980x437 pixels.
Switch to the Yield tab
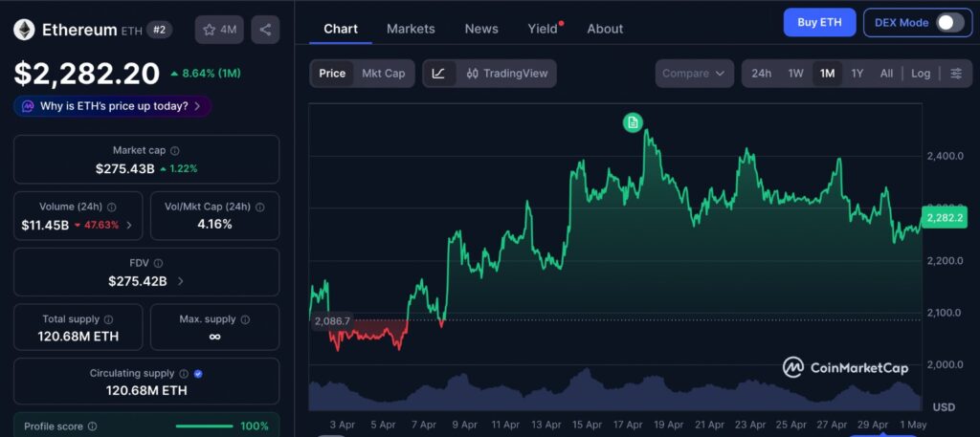coord(543,29)
